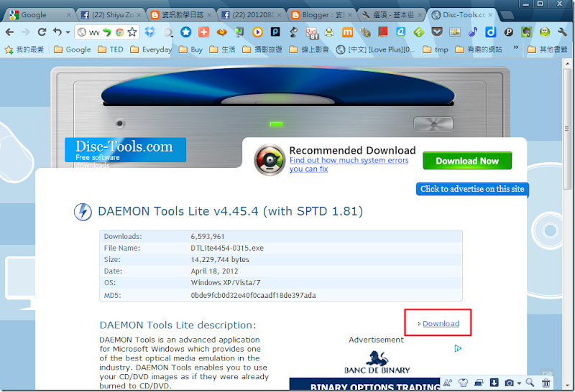The image size is (575, 392).
Task: Open the wrench settings menu
Action: click(563, 32)
